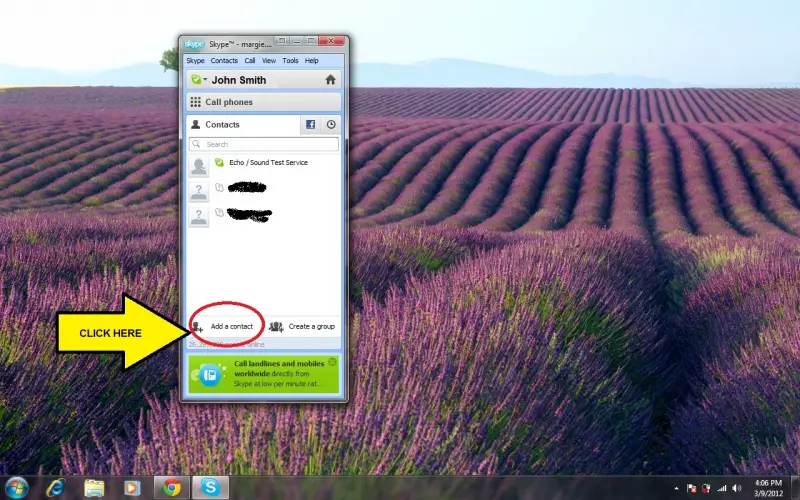Open the Contacts menu
Image resolution: width=800 pixels, height=500 pixels.
coord(224,61)
